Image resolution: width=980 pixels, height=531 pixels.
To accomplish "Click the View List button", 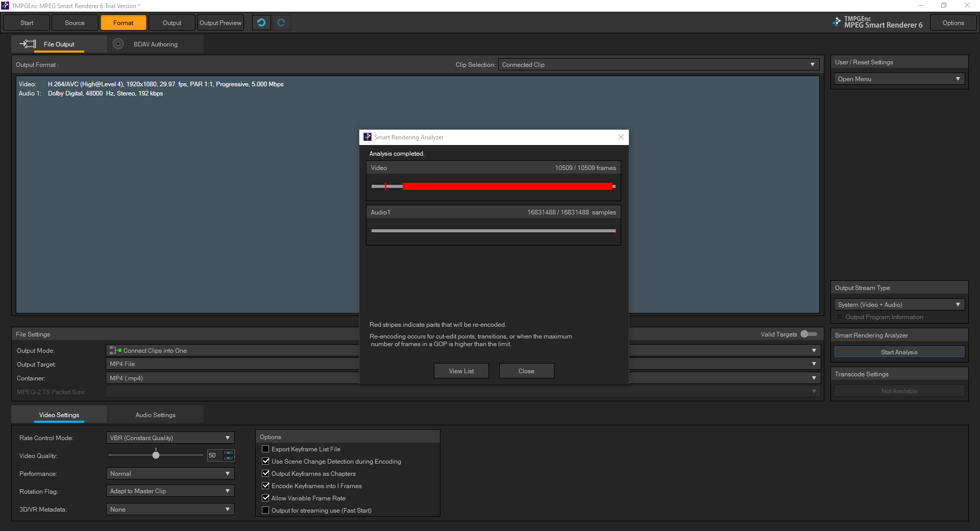I will coord(461,371).
